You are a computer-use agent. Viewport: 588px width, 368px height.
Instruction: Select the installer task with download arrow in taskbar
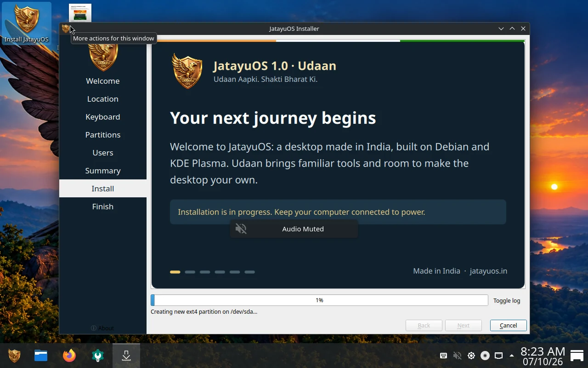126,356
